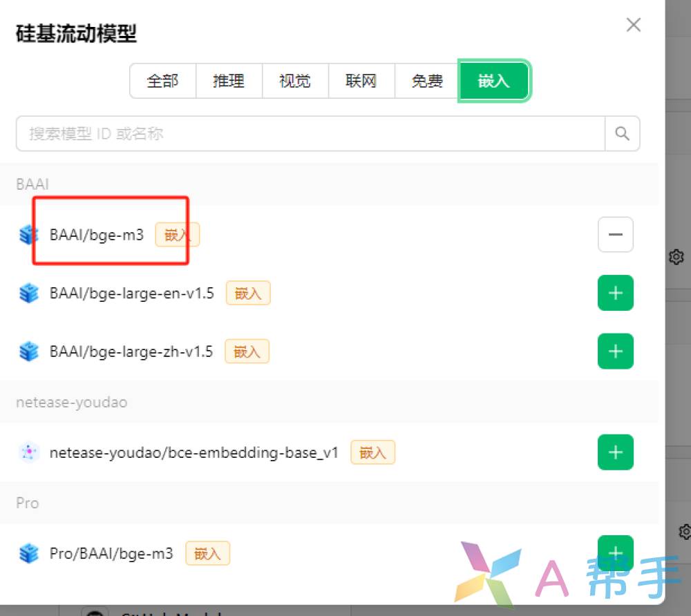This screenshot has height=616, width=691.
Task: Select the 联网 filter tab
Action: pos(361,81)
